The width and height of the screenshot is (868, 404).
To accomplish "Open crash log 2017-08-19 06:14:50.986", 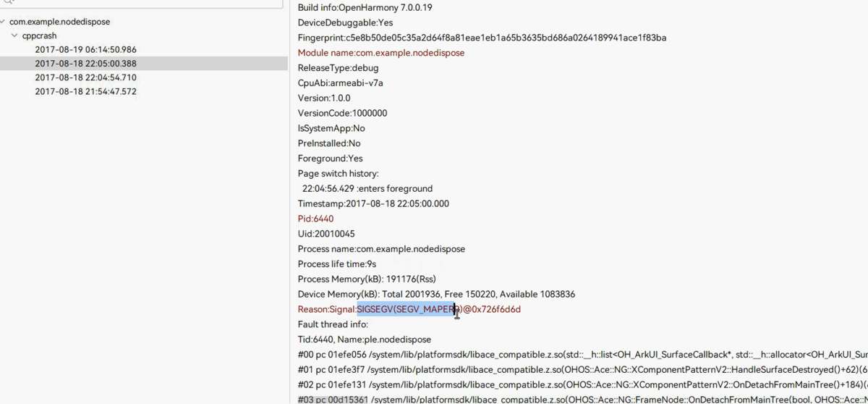I will tap(85, 49).
